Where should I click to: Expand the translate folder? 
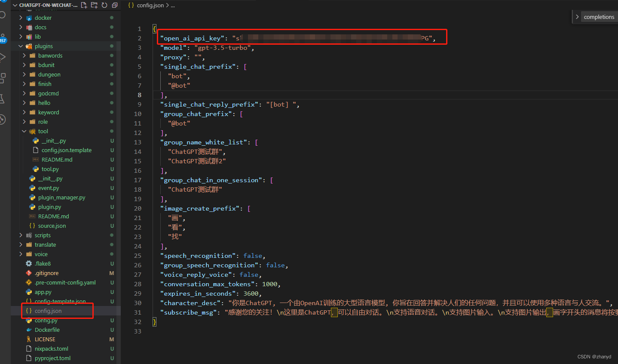21,245
